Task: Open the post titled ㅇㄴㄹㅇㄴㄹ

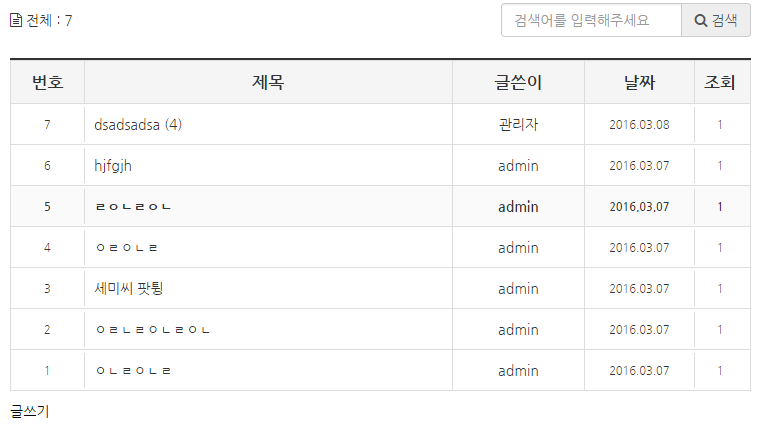Action: pos(133,371)
